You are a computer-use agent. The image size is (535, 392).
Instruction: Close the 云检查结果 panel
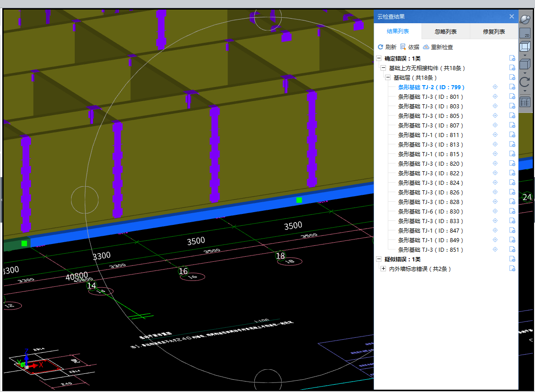512,16
